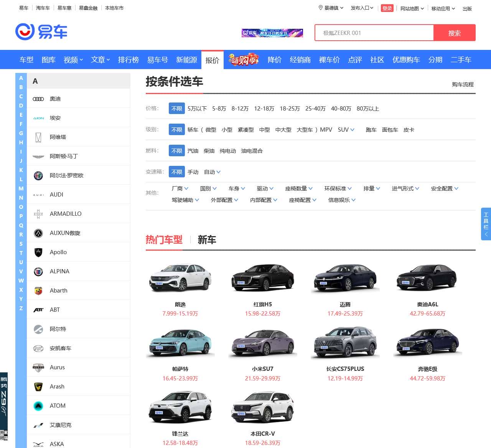This screenshot has height=448, width=491.
Task: Select 不限 for the 级别 filter
Action: [x=177, y=130]
